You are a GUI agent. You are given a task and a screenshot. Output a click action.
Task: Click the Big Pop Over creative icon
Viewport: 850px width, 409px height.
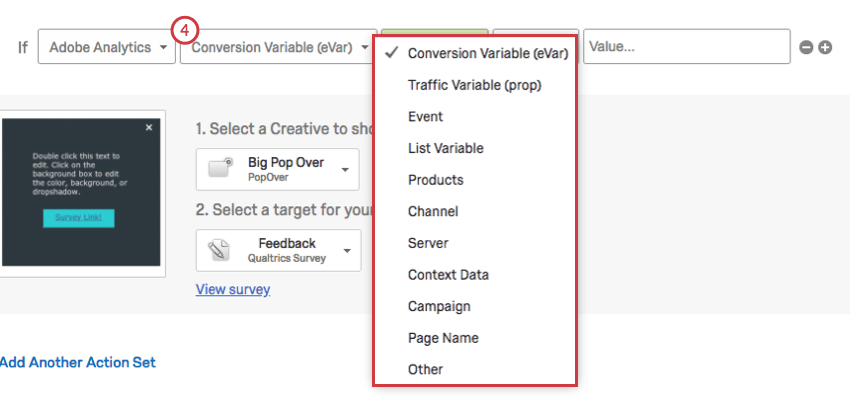(x=221, y=169)
